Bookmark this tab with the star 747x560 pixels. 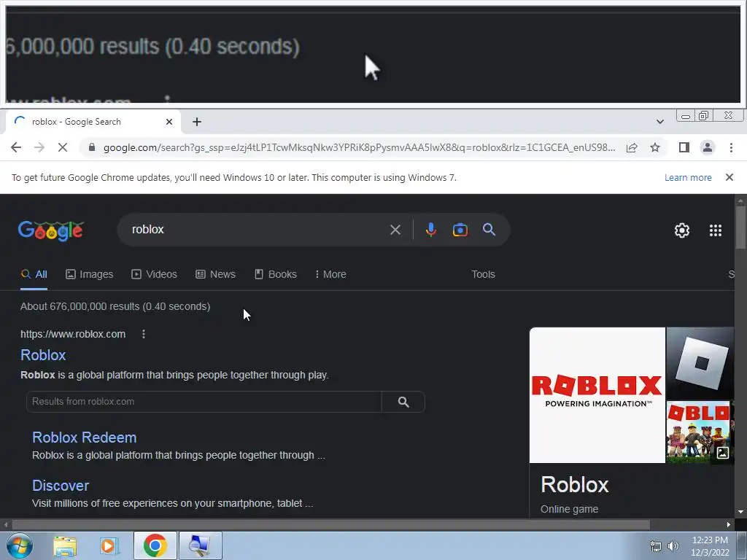(655, 147)
